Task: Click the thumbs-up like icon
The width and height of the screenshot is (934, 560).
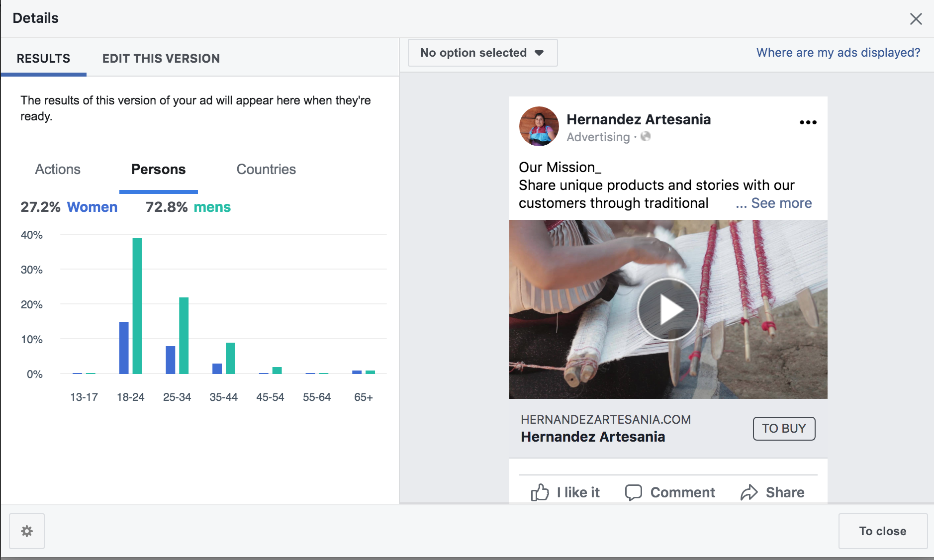Action: [x=540, y=492]
